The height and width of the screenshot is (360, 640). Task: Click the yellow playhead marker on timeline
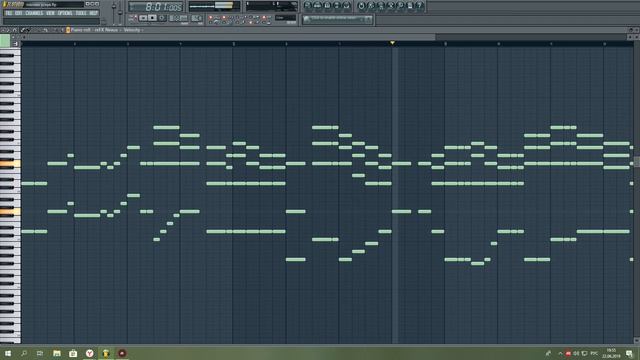click(392, 42)
